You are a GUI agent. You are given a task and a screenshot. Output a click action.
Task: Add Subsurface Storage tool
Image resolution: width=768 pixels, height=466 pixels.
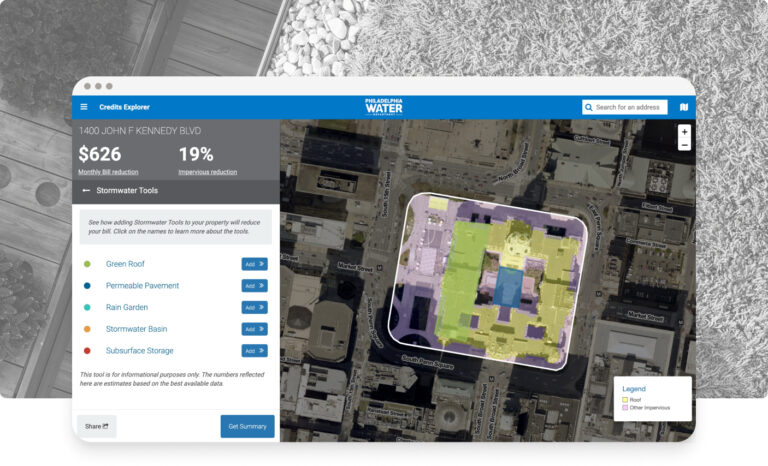point(254,351)
